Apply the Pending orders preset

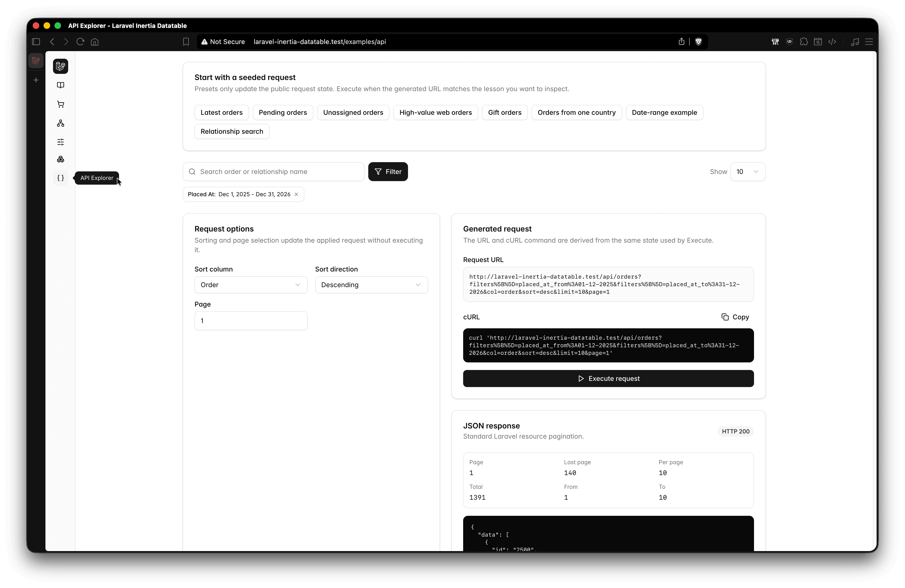(283, 113)
